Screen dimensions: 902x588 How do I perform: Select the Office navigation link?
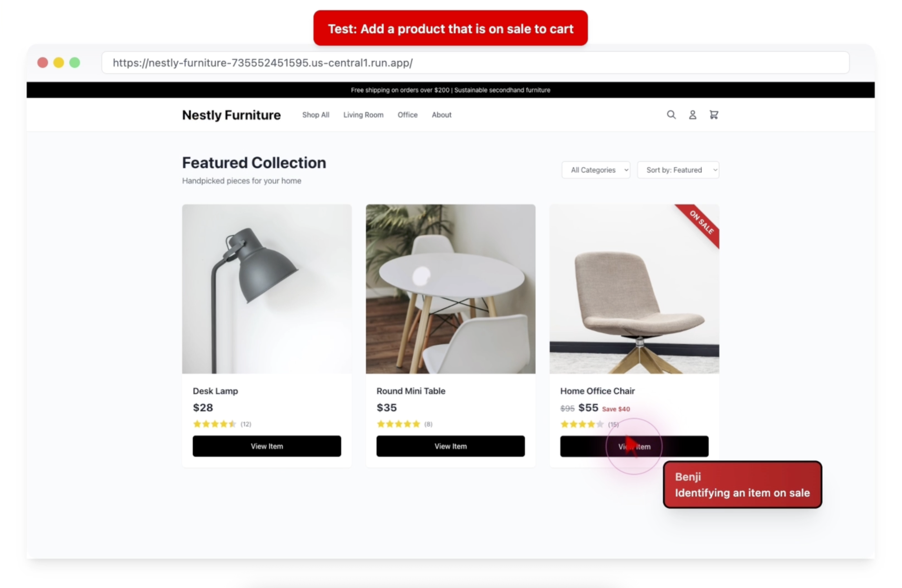click(407, 115)
